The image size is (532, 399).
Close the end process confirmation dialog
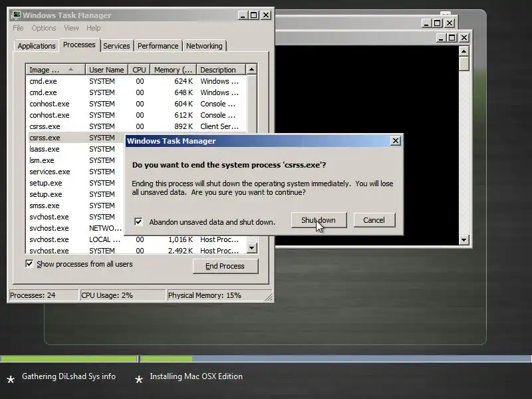tap(395, 141)
